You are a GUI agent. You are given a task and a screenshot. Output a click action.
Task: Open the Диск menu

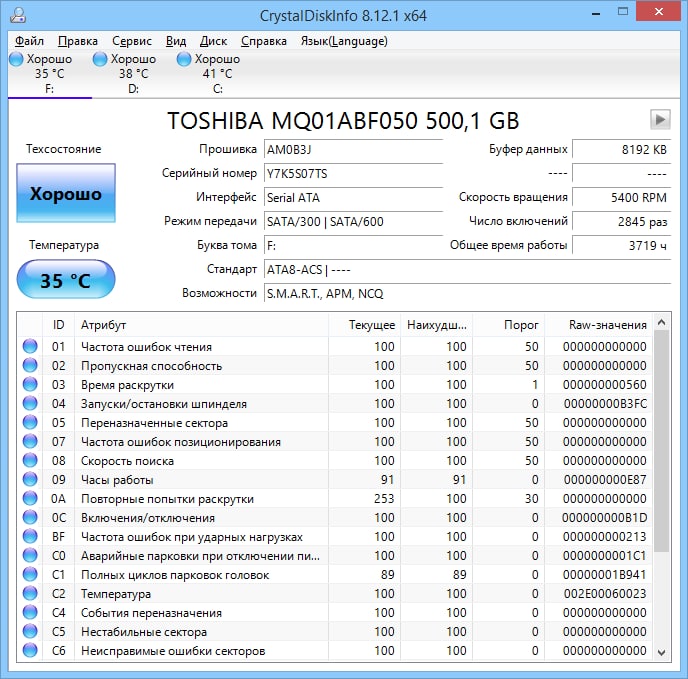(x=213, y=41)
